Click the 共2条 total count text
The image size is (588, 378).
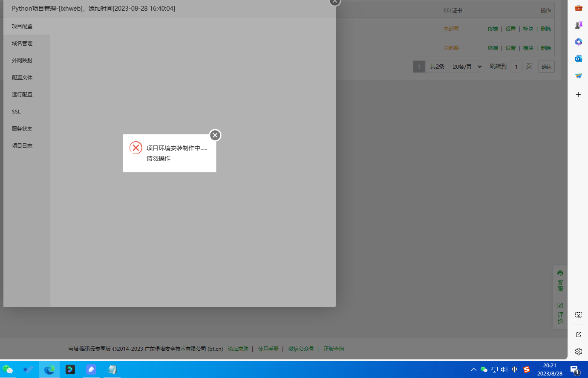[437, 67]
